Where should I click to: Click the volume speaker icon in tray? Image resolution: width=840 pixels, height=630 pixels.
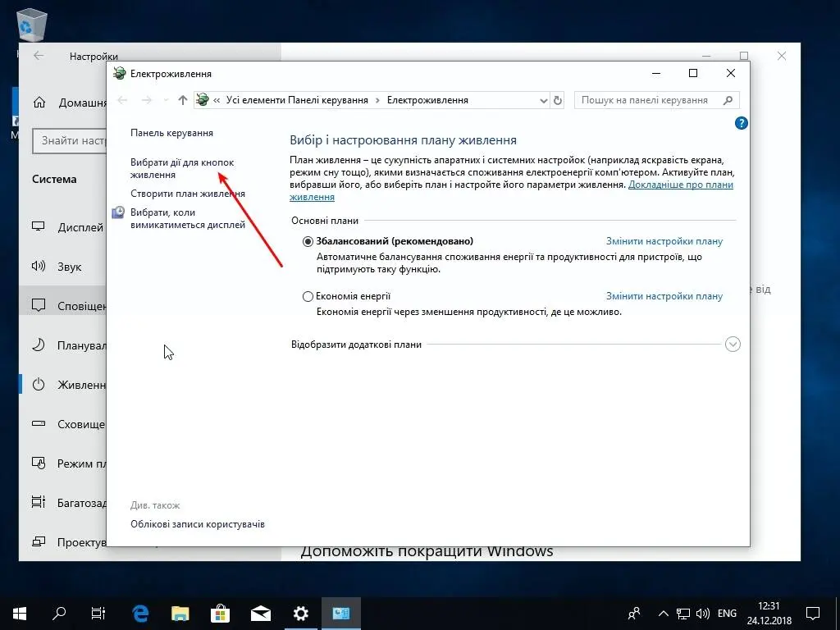coord(702,614)
